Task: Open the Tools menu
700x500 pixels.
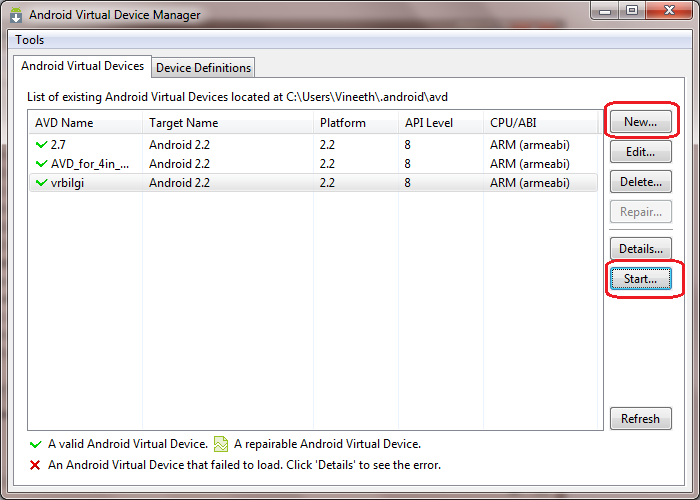Action: pos(29,40)
